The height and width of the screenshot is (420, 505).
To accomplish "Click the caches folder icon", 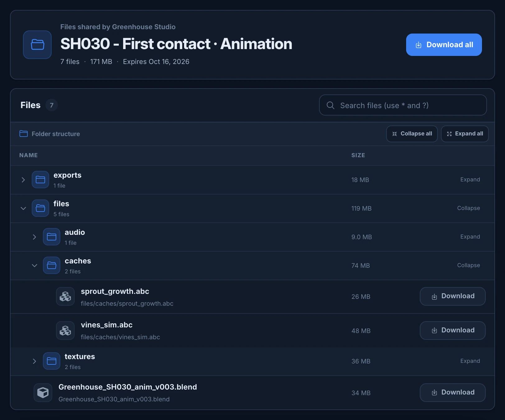I will [x=52, y=265].
